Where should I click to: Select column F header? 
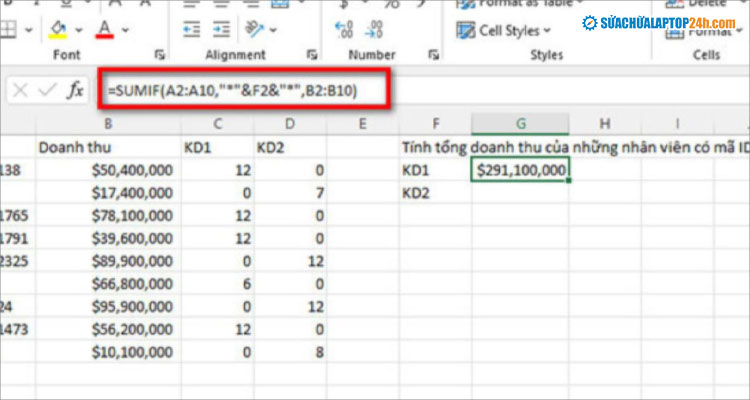coord(435,124)
